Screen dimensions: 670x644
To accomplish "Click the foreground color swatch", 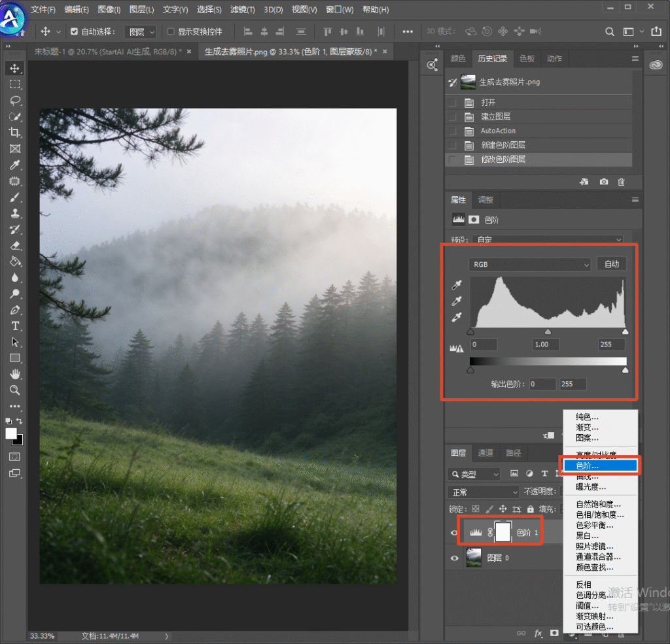I will click(11, 433).
